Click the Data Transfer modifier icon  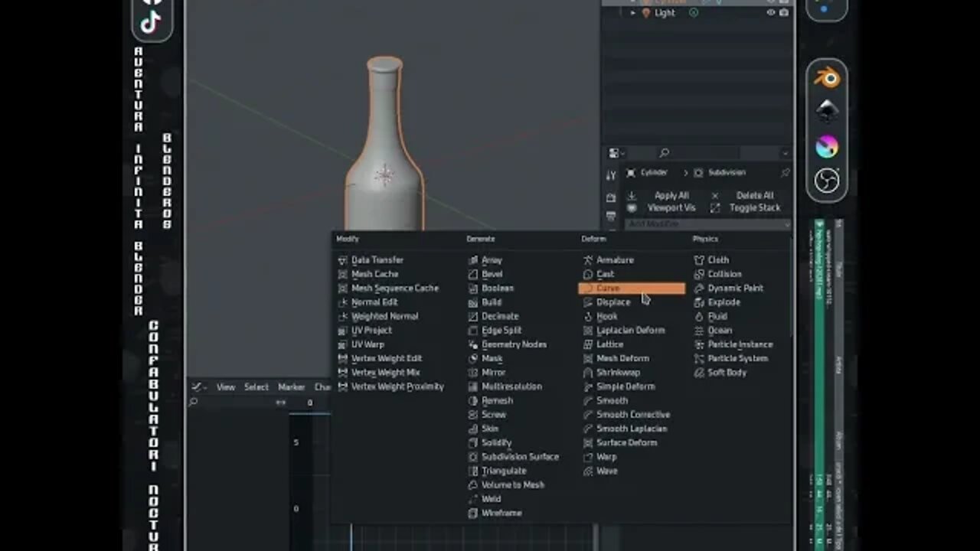pyautogui.click(x=342, y=260)
